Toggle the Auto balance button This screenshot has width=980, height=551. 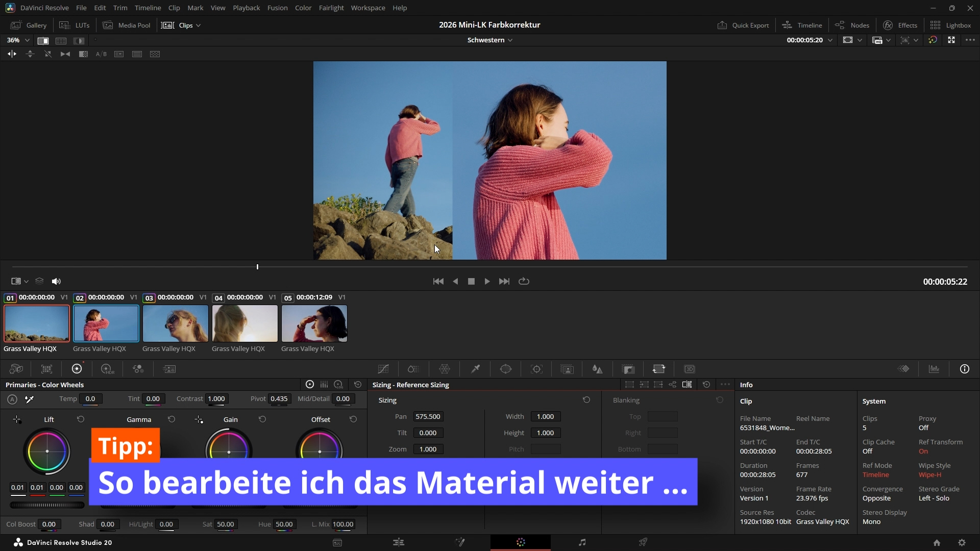(x=12, y=399)
